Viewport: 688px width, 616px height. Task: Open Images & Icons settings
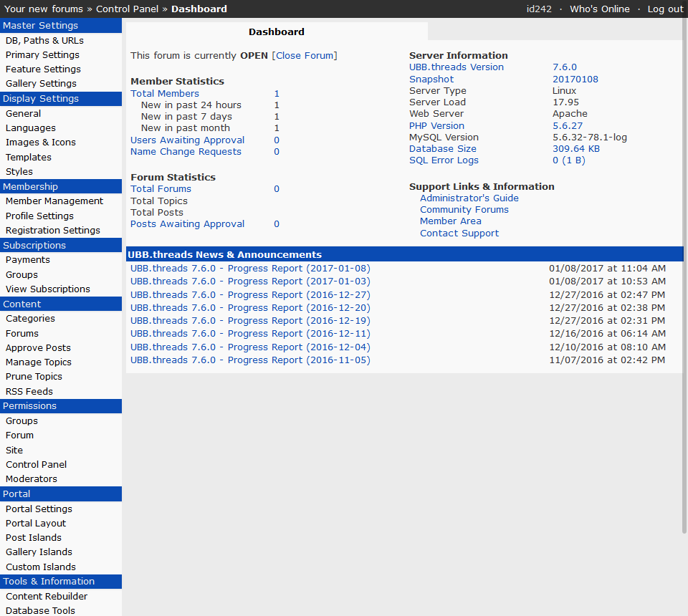click(40, 143)
